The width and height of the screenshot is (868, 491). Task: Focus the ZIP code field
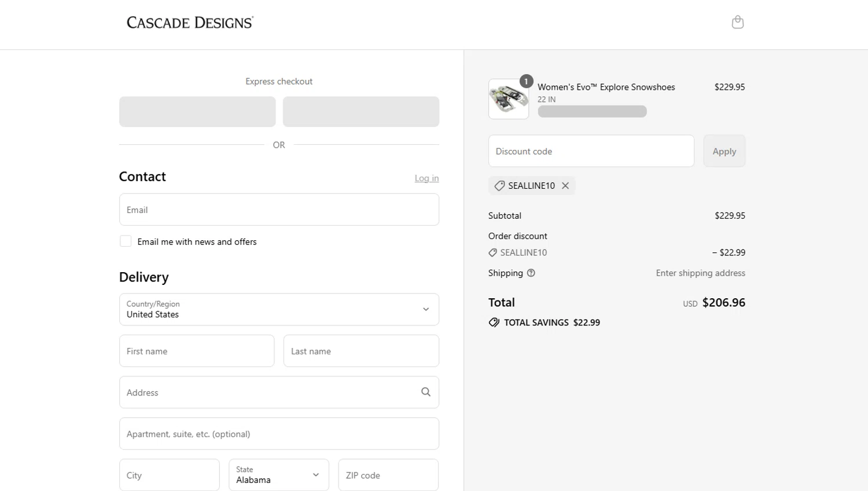[388, 475]
